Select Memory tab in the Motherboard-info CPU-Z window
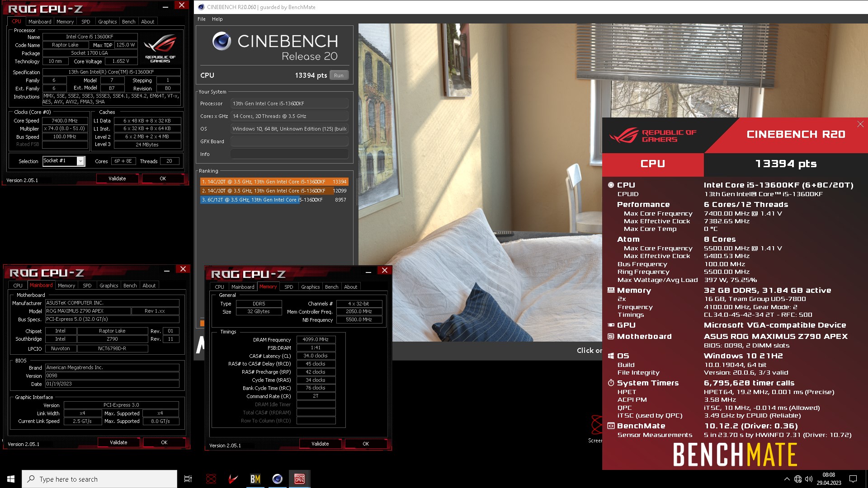The image size is (868, 488). (66, 286)
